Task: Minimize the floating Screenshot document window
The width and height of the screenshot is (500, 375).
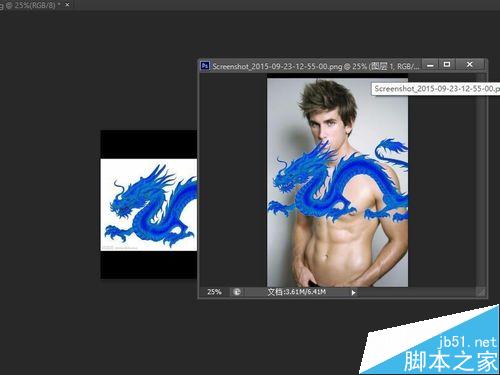Action: pyautogui.click(x=431, y=65)
